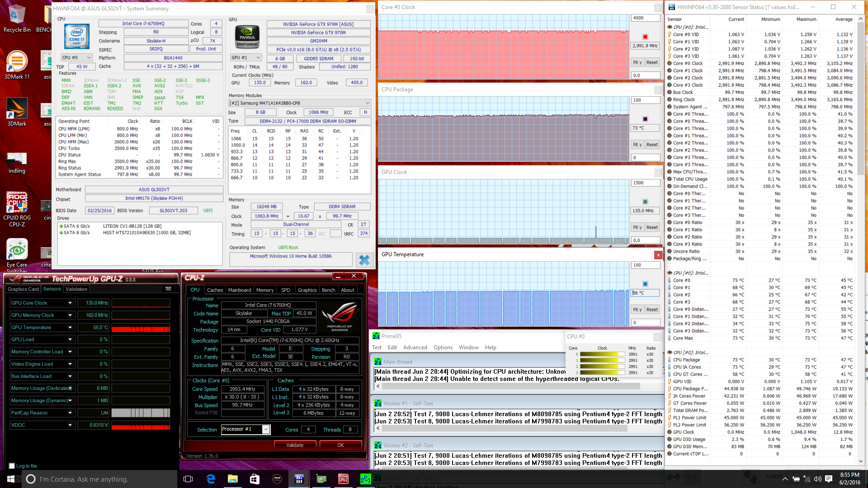
Task: Click the red color swatch on Core #0 Clock graph
Action: pos(645,37)
